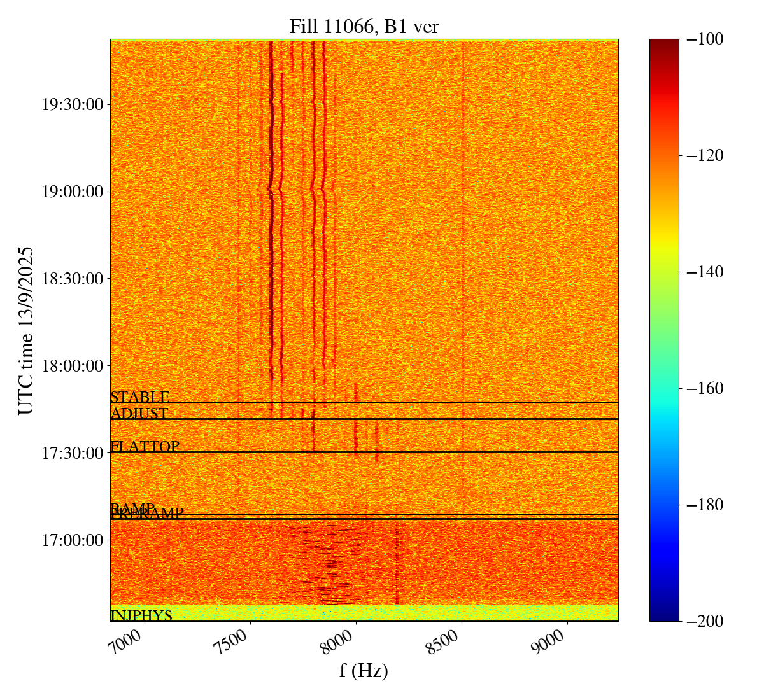Click the ADJUST beam mode label
This screenshot has height=700, width=764.
[139, 414]
